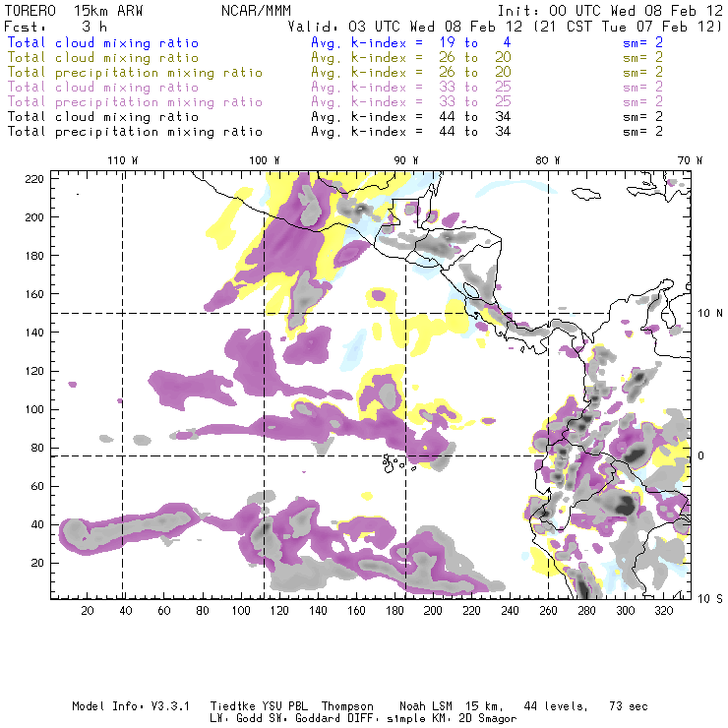The height and width of the screenshot is (728, 728).
Task: Click the 'TORERO 15km ARW' title text
Action: 74,11
